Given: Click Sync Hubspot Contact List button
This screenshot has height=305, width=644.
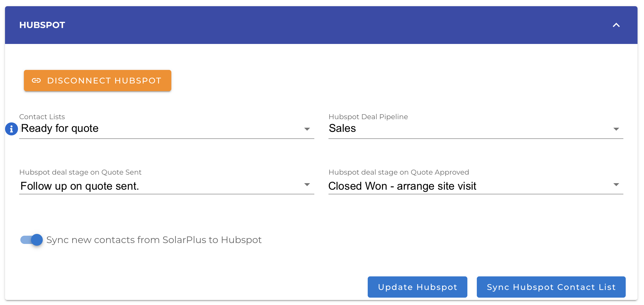Looking at the screenshot, I should click(x=551, y=287).
